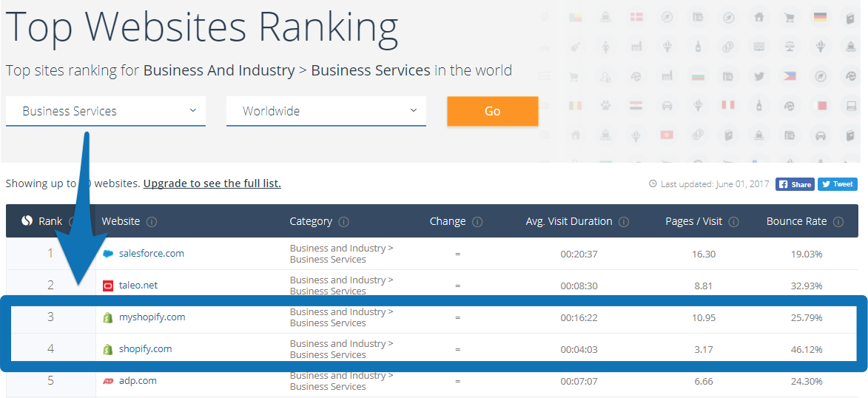Click the Pages / Visit column header
This screenshot has width=868, height=398.
click(x=693, y=221)
